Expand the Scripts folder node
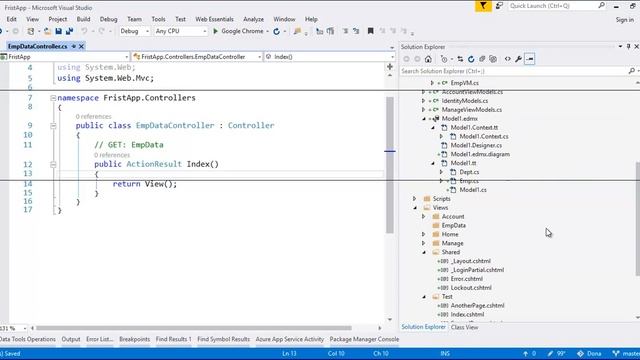640x360 pixels. tap(415, 199)
